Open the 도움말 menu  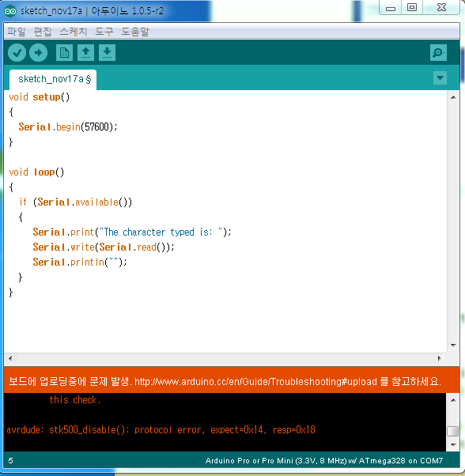tap(135, 32)
